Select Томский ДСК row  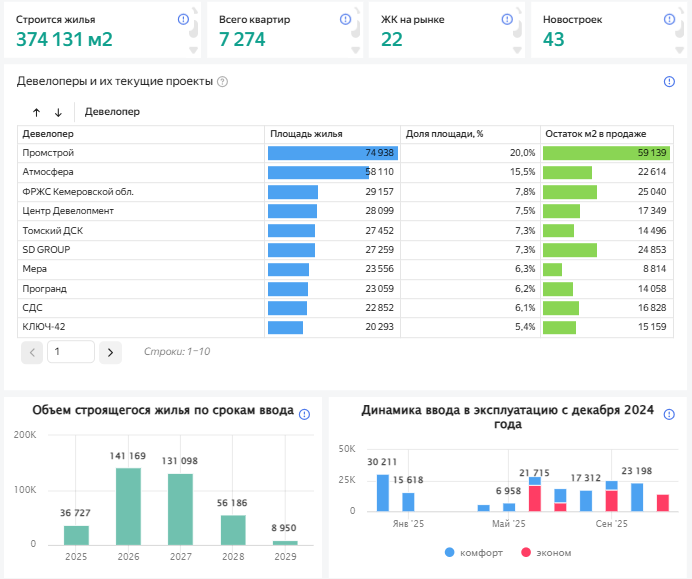point(346,231)
